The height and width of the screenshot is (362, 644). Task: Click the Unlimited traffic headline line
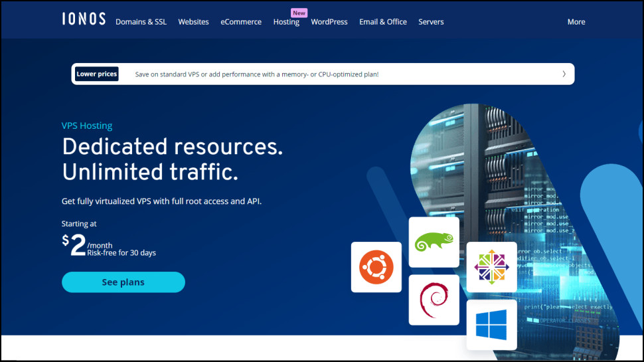click(150, 172)
